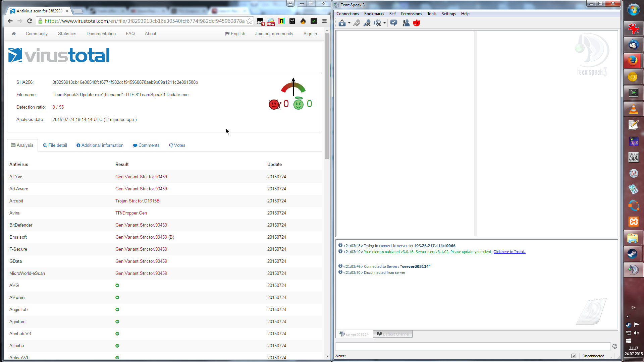Click the Sign in link
This screenshot has height=362, width=644.
coord(310,34)
